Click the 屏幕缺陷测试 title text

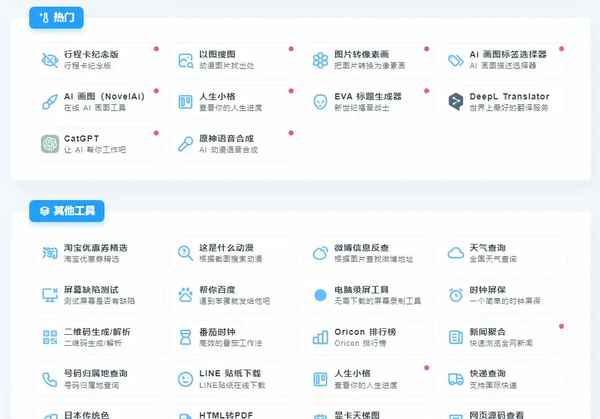tap(91, 290)
